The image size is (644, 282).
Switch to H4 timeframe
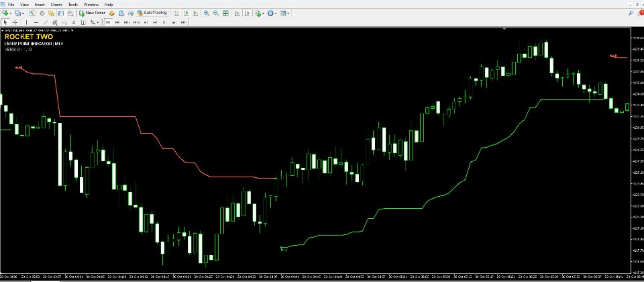pyautogui.click(x=155, y=22)
